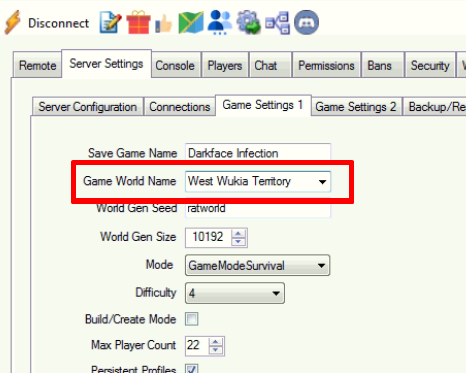This screenshot has height=373, width=466.
Task: Click the Save Game Name field
Action: pos(258,153)
